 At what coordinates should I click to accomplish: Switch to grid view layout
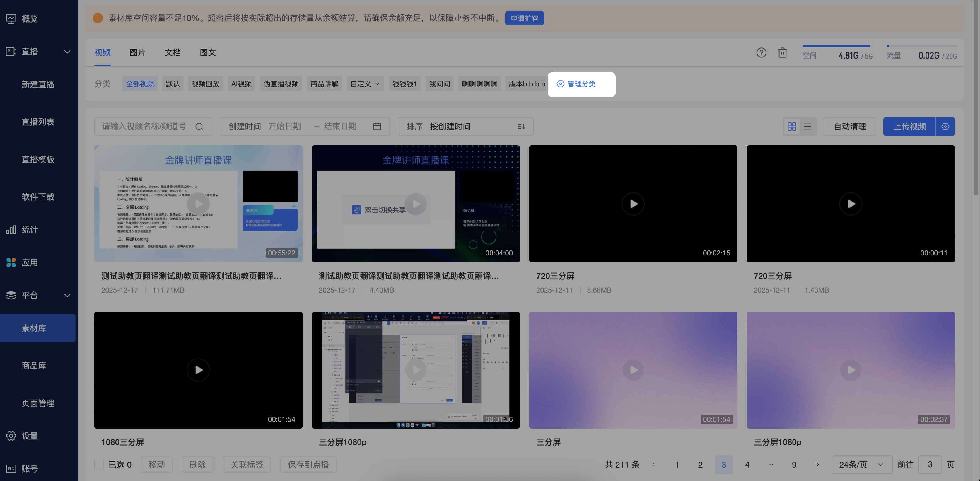(792, 127)
